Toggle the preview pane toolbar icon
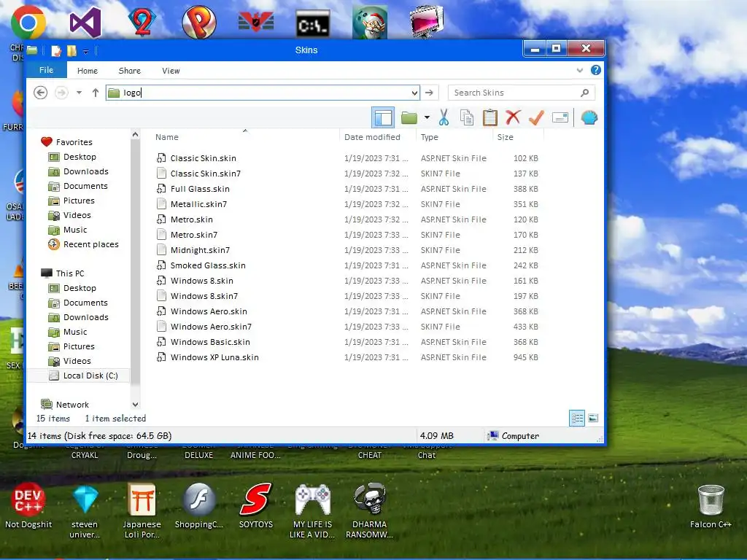Screen dimensions: 747x560 point(383,117)
